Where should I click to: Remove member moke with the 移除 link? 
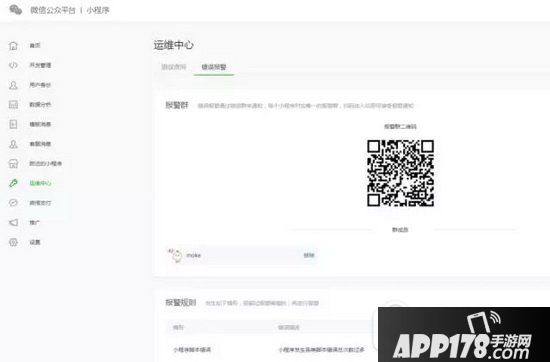[x=309, y=255]
